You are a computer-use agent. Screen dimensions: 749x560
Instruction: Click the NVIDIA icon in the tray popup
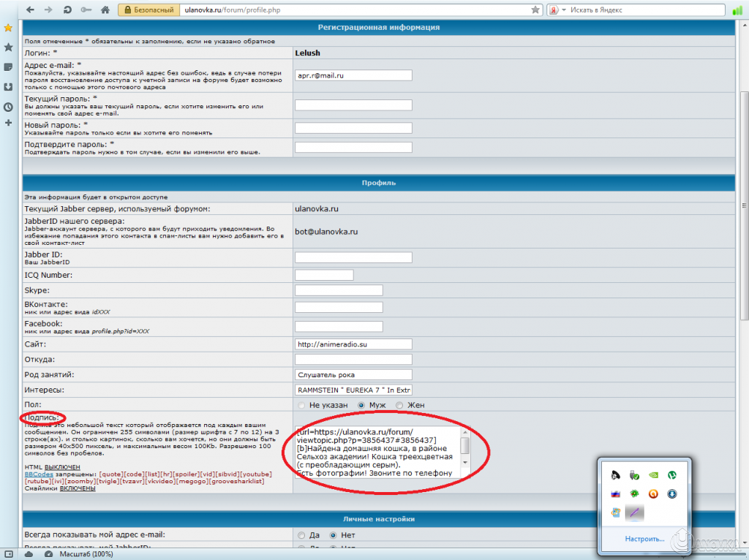(x=652, y=474)
